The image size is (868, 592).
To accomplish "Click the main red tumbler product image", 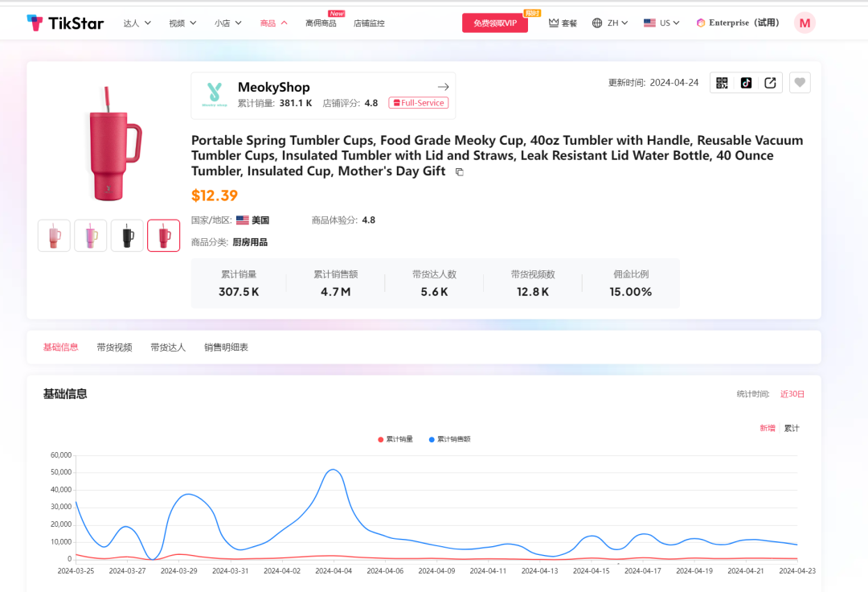I will click(115, 143).
